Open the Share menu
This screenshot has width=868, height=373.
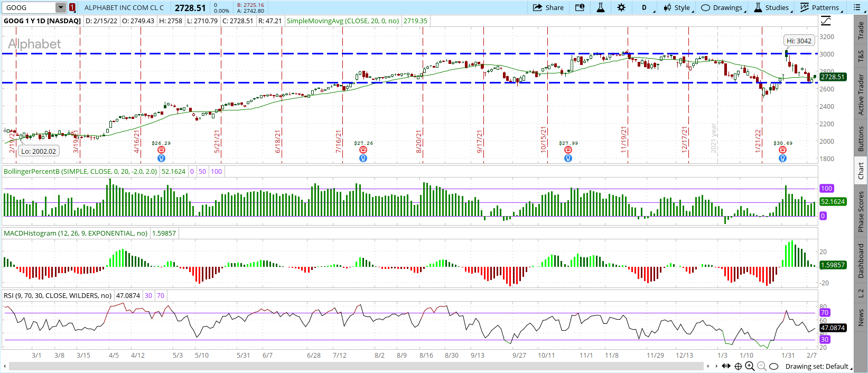(548, 7)
